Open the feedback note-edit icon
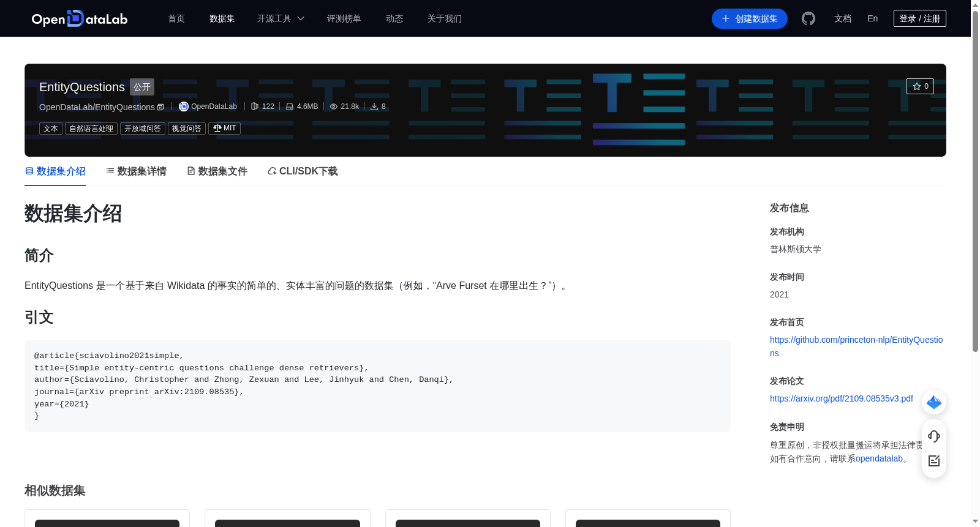Image resolution: width=980 pixels, height=527 pixels. point(934,461)
